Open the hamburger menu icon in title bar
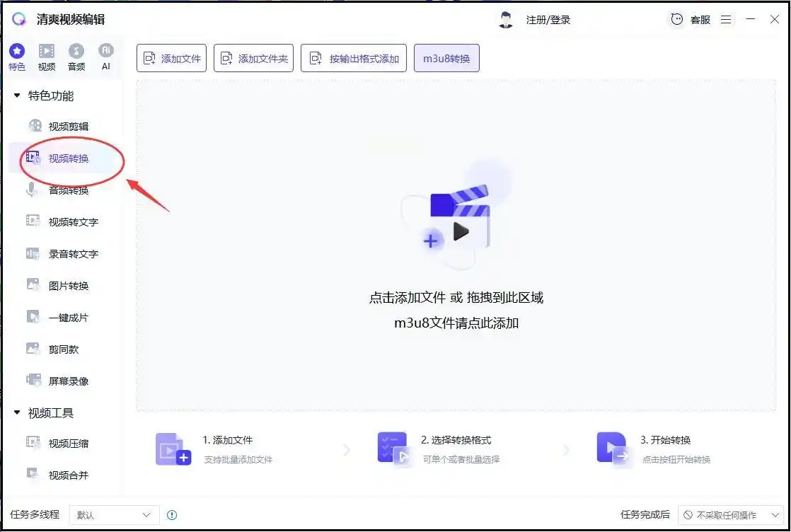The width and height of the screenshot is (791, 532). [x=726, y=20]
